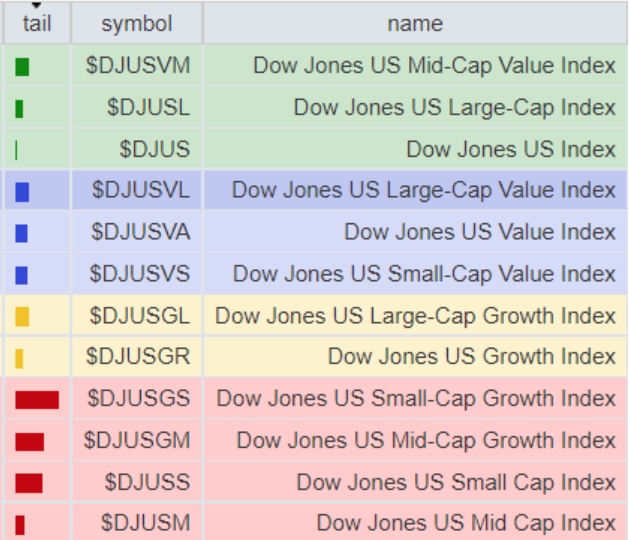The width and height of the screenshot is (630, 540).
Task: Choose Dow Jones US Small-Cap Growth Index
Action: pos(416,399)
